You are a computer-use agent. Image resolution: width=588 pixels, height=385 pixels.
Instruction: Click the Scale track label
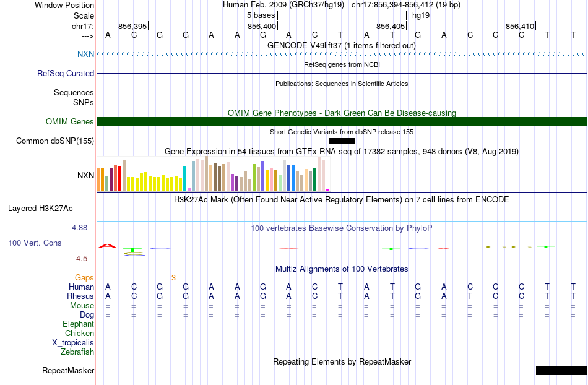pos(84,15)
